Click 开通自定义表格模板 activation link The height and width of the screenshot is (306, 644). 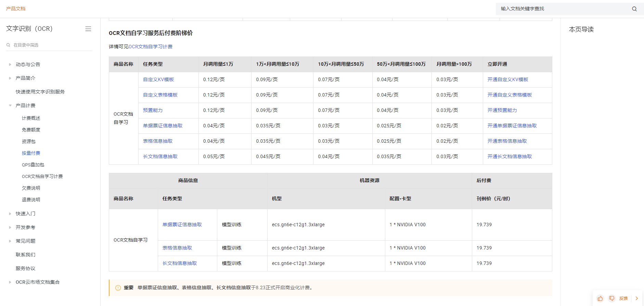(x=510, y=95)
